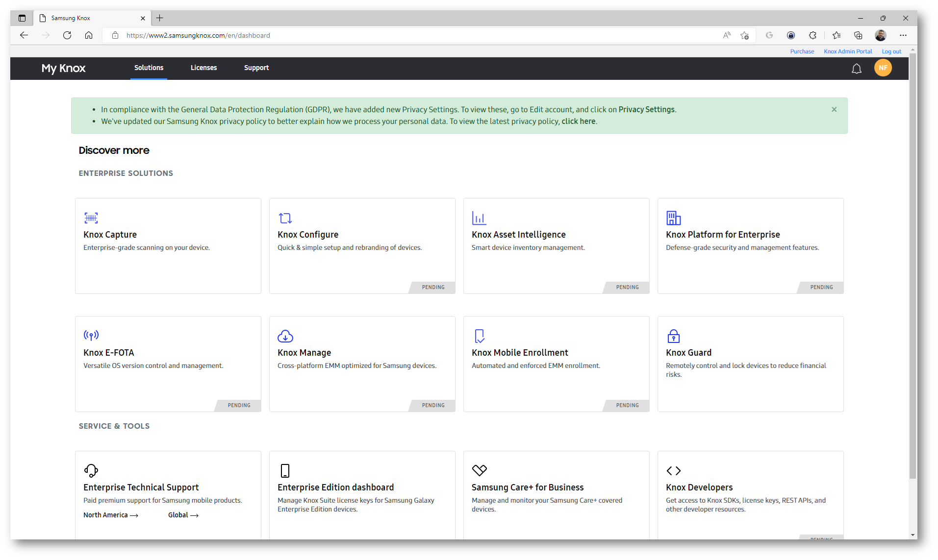Click the Knox Mobile Enrollment device icon

click(479, 336)
